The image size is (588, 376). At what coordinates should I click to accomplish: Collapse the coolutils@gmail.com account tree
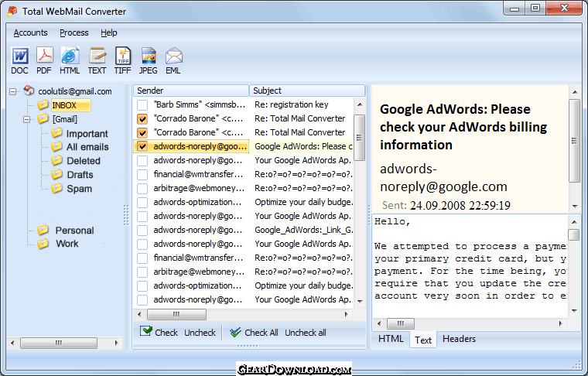click(13, 91)
